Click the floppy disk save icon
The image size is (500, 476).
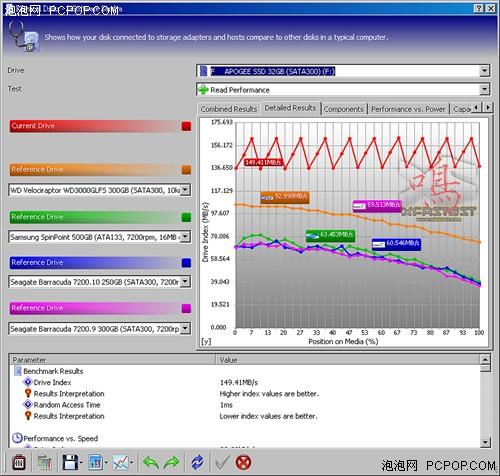[x=70, y=462]
